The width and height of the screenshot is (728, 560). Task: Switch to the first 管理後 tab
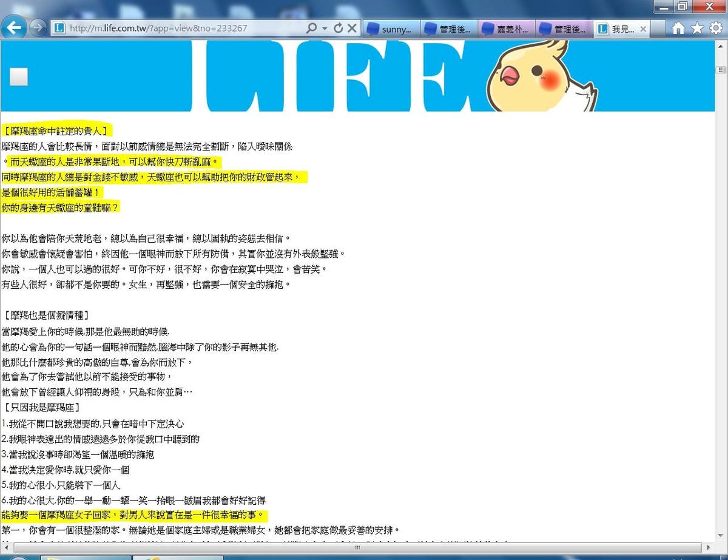tap(450, 28)
